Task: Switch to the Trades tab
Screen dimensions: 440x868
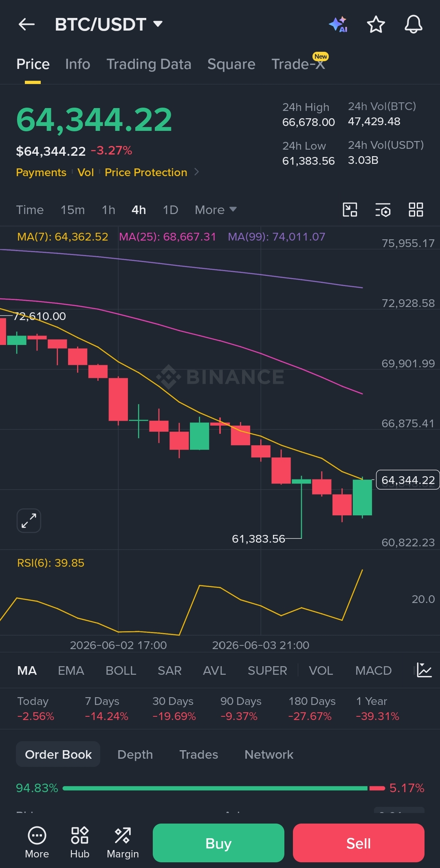Action: pyautogui.click(x=198, y=754)
